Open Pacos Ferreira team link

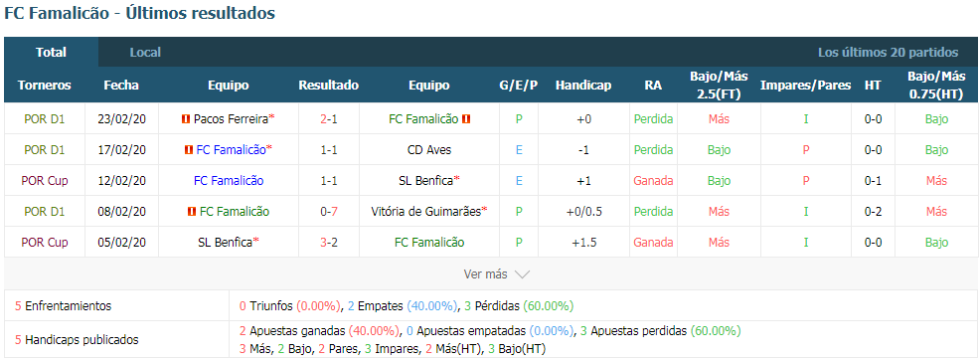231,119
